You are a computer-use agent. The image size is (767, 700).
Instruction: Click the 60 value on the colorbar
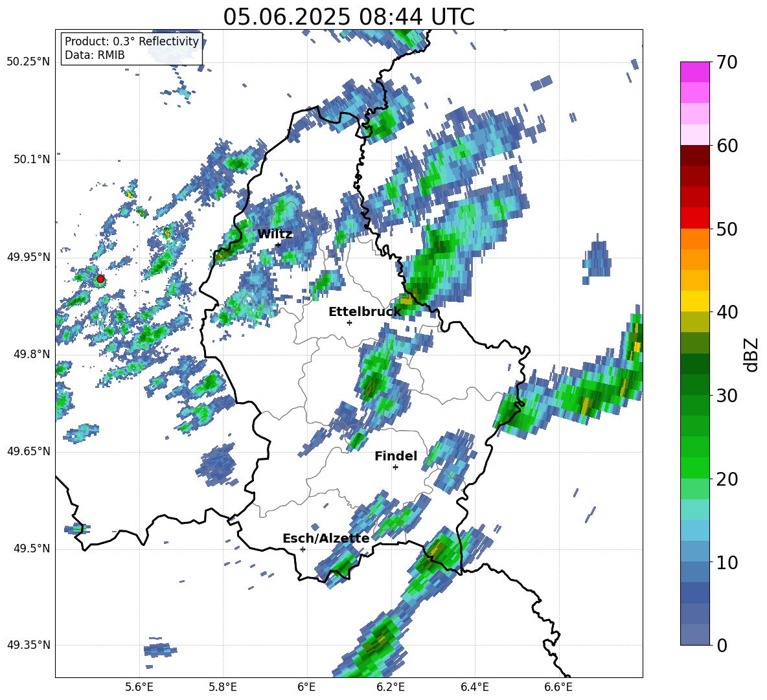tap(727, 146)
